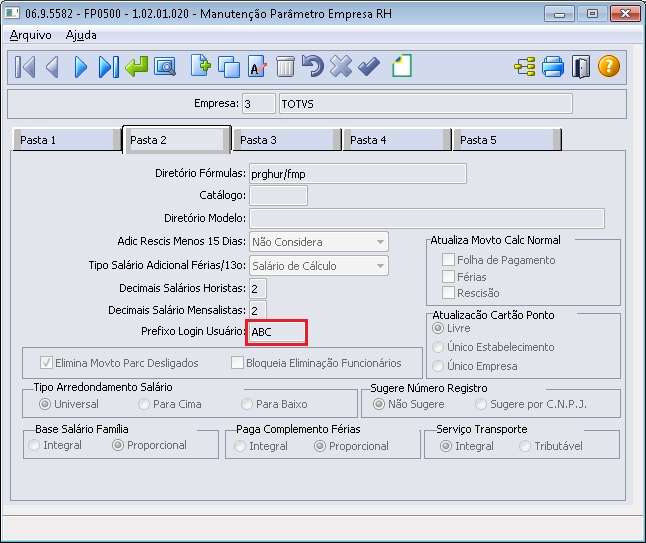This screenshot has width=646, height=543.
Task: Click the modify record icon
Action: point(257,67)
